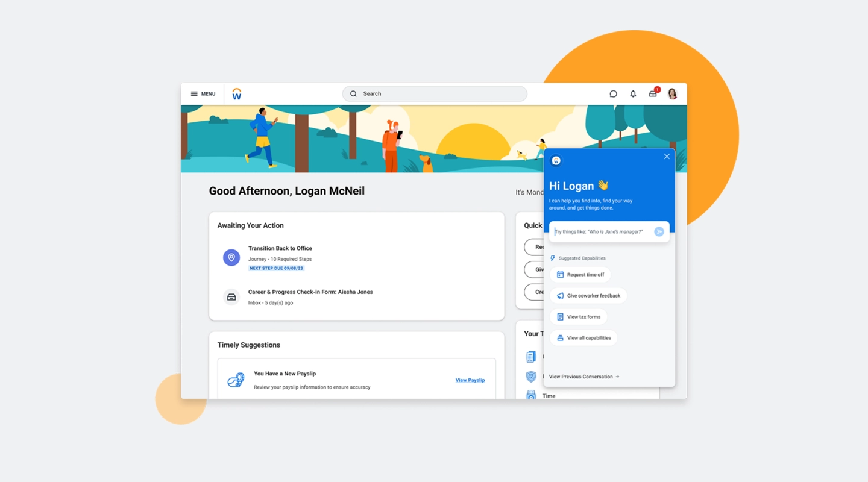868x482 pixels.
Task: Open View Previous Conversation link
Action: click(x=584, y=377)
